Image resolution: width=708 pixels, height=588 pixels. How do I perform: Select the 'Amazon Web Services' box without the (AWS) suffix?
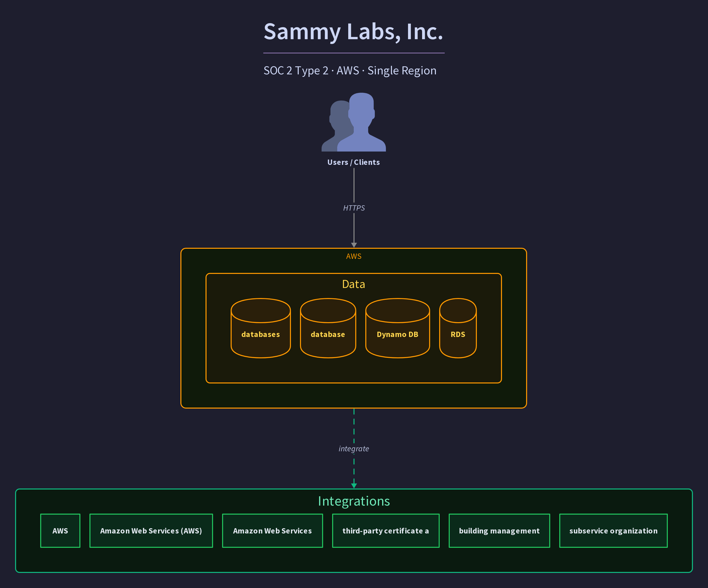(272, 531)
